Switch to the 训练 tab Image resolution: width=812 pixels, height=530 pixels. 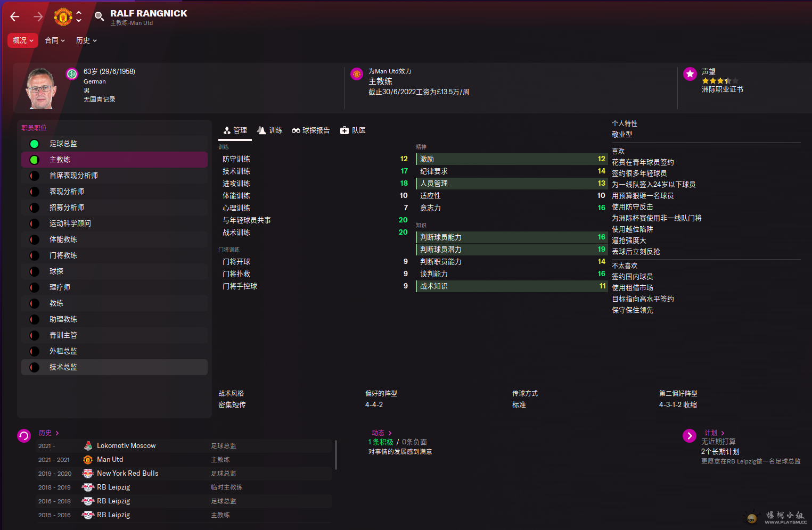(x=270, y=130)
